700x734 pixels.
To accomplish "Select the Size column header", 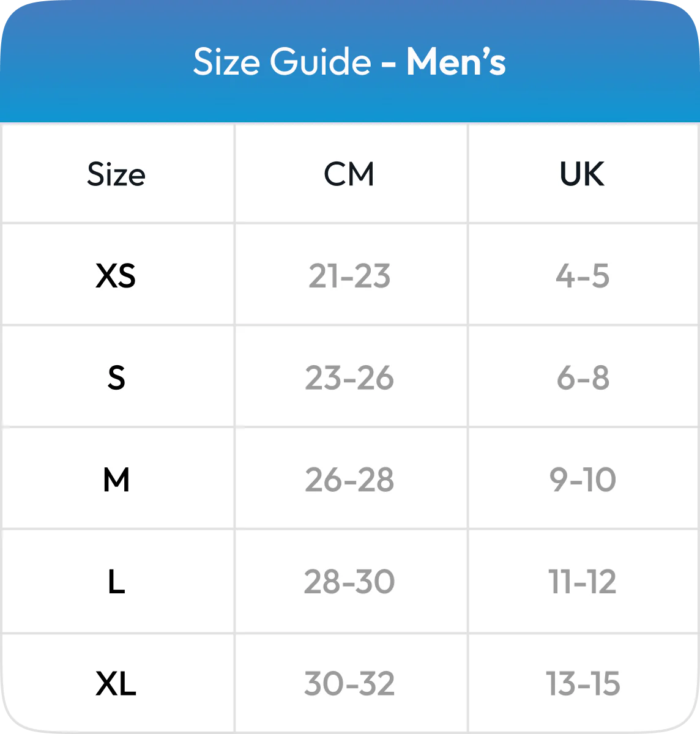I will (116, 174).
